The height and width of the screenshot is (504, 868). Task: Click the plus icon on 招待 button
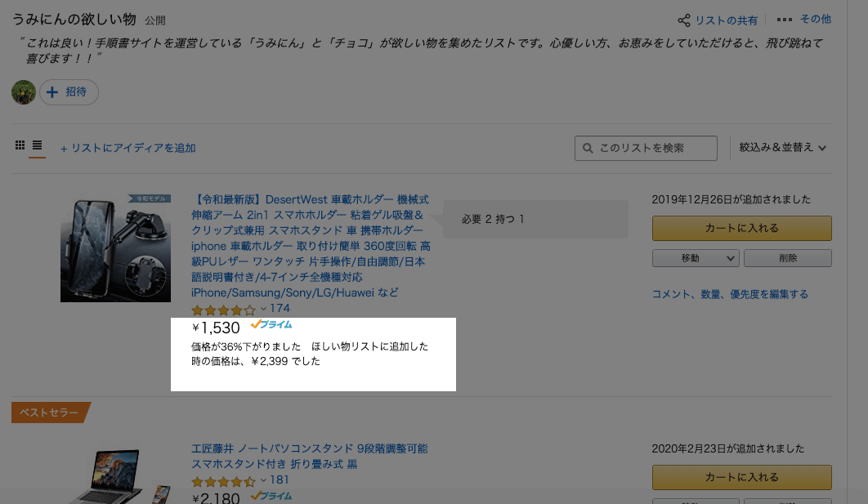(x=52, y=92)
